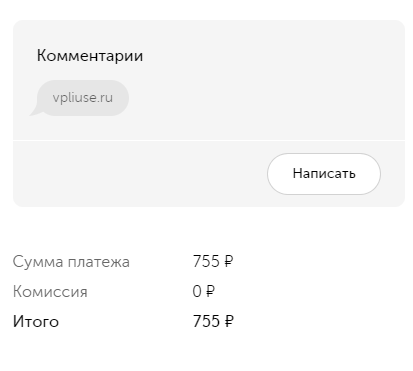
Task: Click ruble sign in Сумма платежа row
Action: 228,261
